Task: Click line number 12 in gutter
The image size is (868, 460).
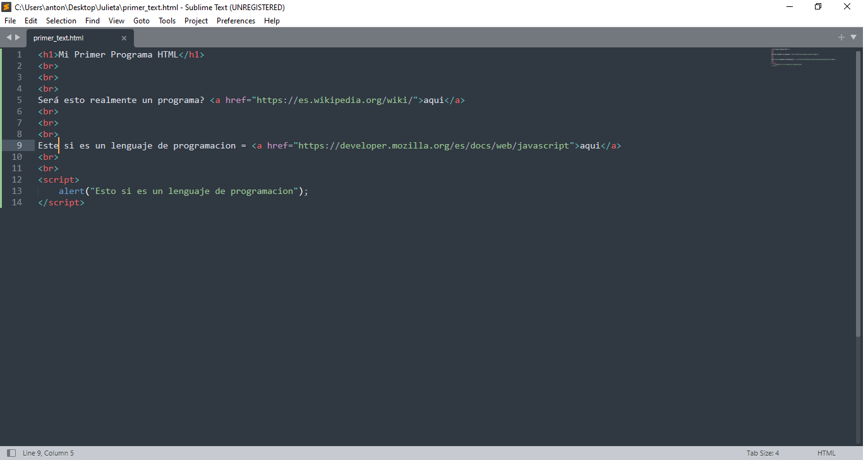Action: pos(17,179)
